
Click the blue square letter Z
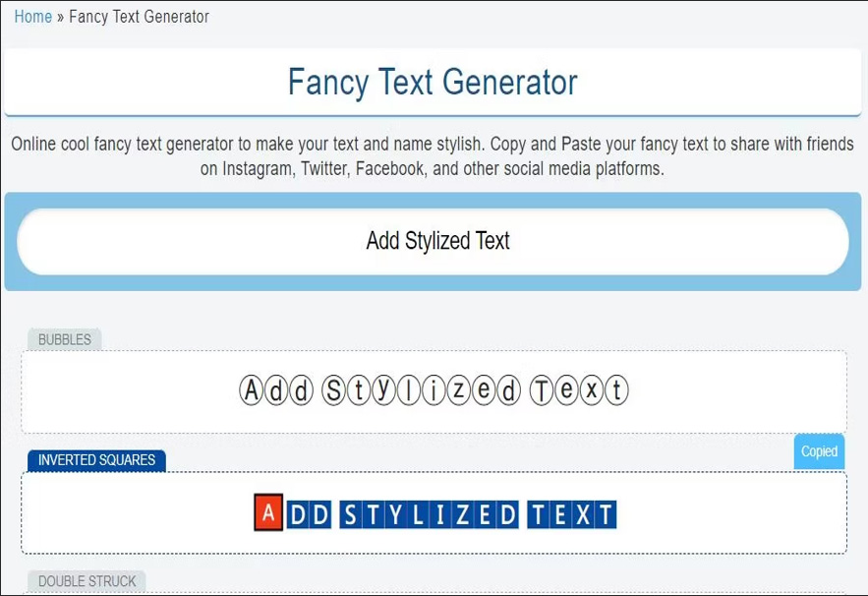(x=463, y=514)
